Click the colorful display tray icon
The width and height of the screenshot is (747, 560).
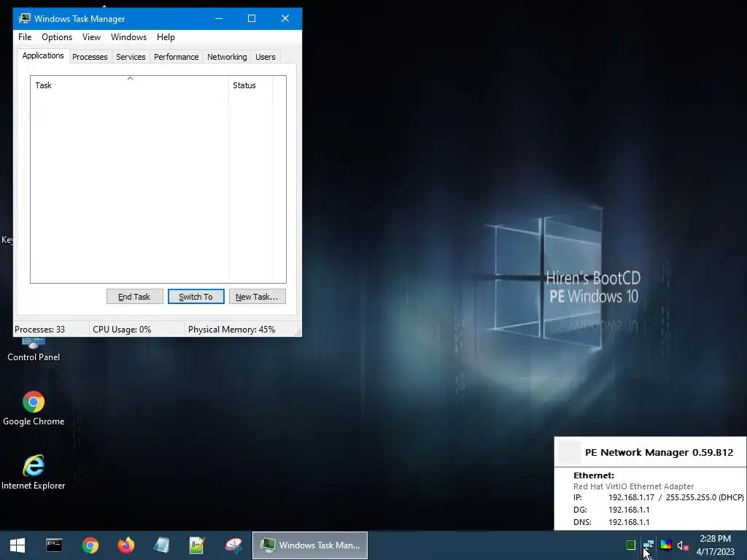tap(666, 545)
